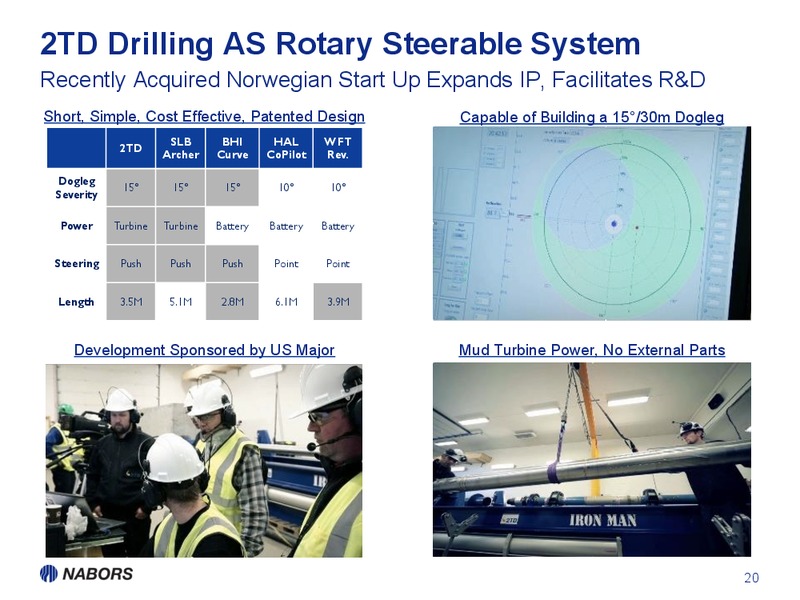Click the SLB Archer power cell 'Turbine'
800x600 pixels.
coord(181,226)
